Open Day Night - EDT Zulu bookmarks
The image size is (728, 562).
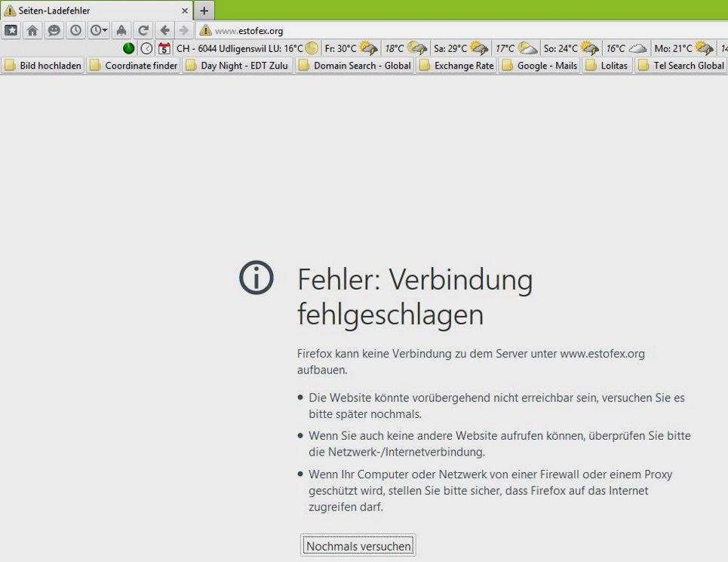coord(237,66)
